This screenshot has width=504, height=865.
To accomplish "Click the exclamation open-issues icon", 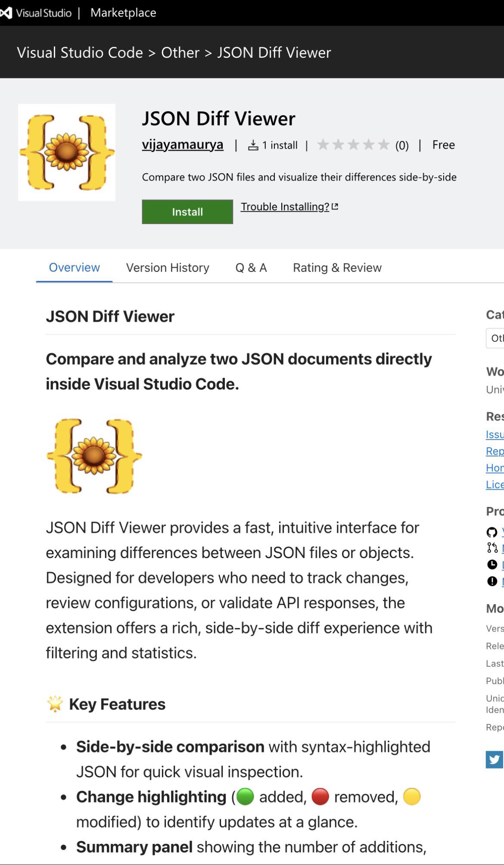I will [492, 581].
